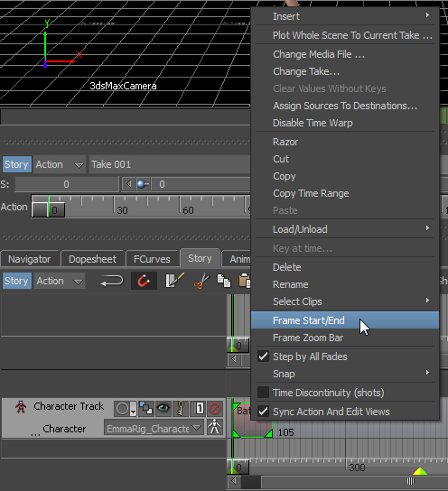The image size is (448, 491).
Task: Toggle the eye visibility on Character Track
Action: point(163,408)
